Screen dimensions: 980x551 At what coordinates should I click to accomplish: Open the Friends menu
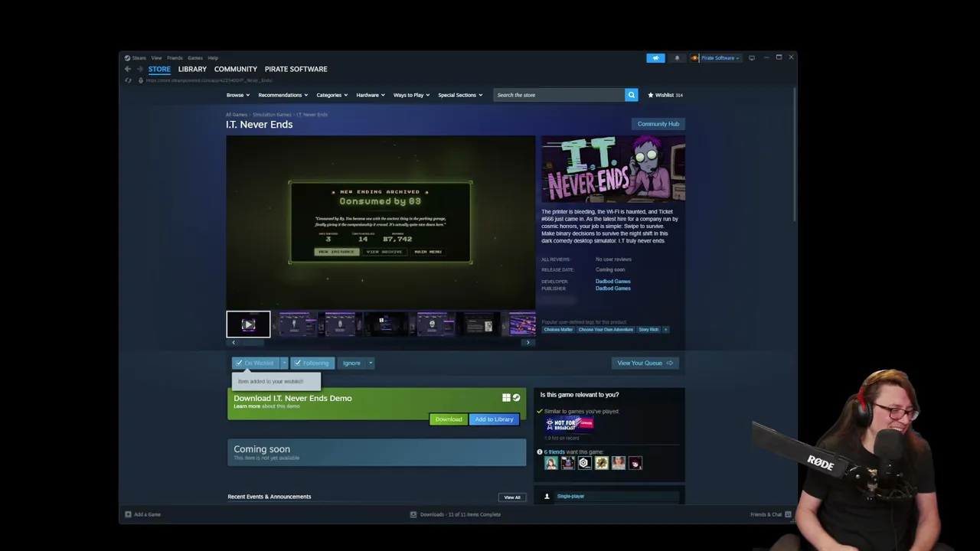[175, 58]
